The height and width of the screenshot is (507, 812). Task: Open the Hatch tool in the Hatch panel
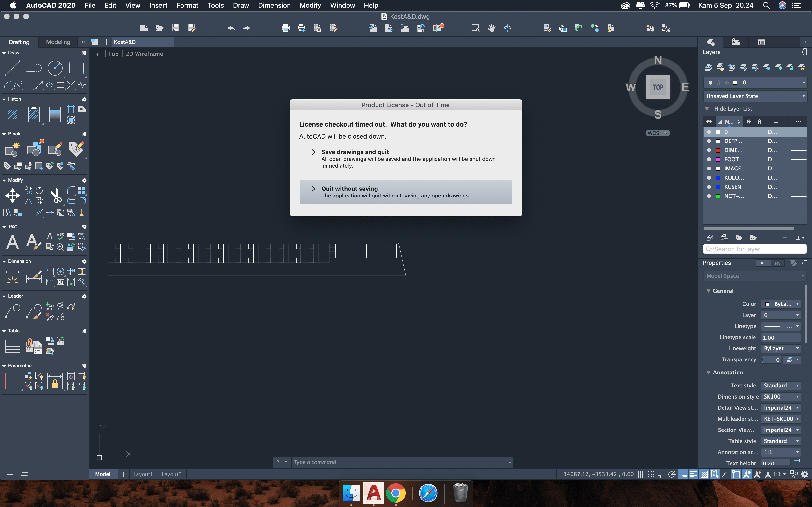tap(12, 114)
